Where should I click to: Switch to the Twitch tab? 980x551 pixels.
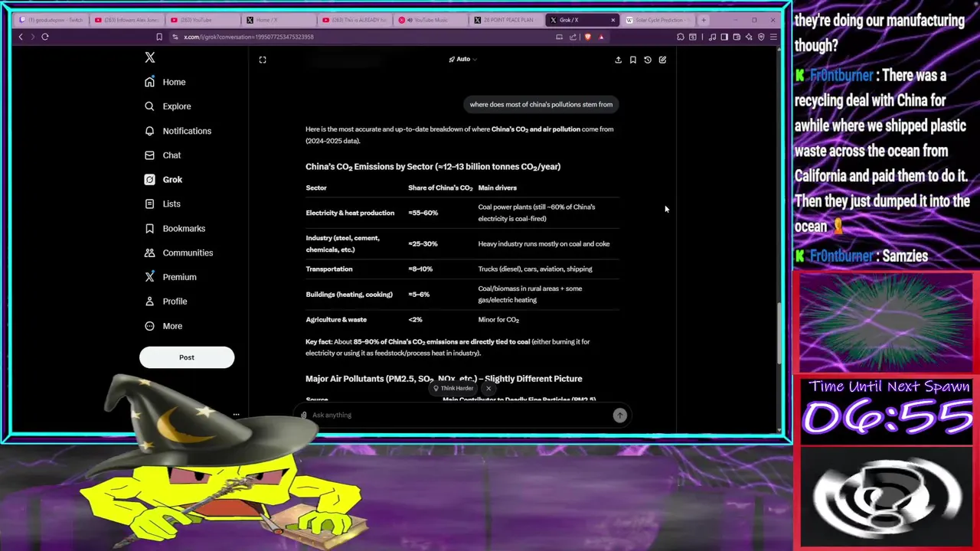click(x=51, y=20)
